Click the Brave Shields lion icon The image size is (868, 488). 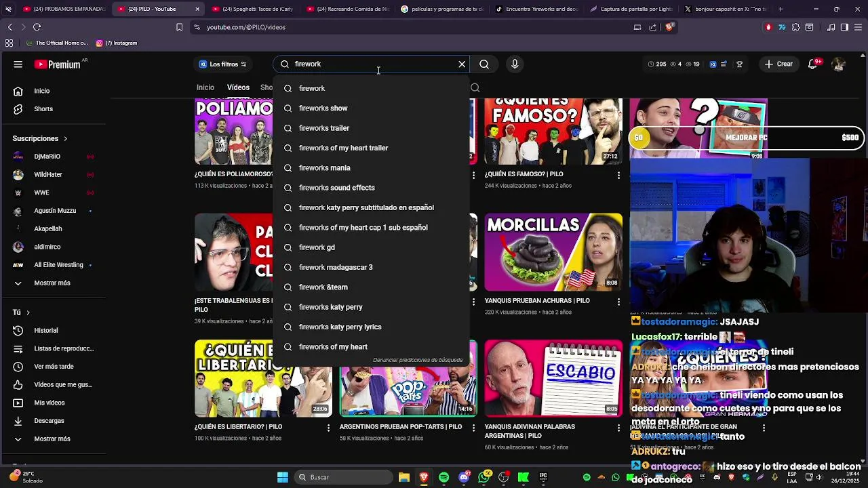669,27
